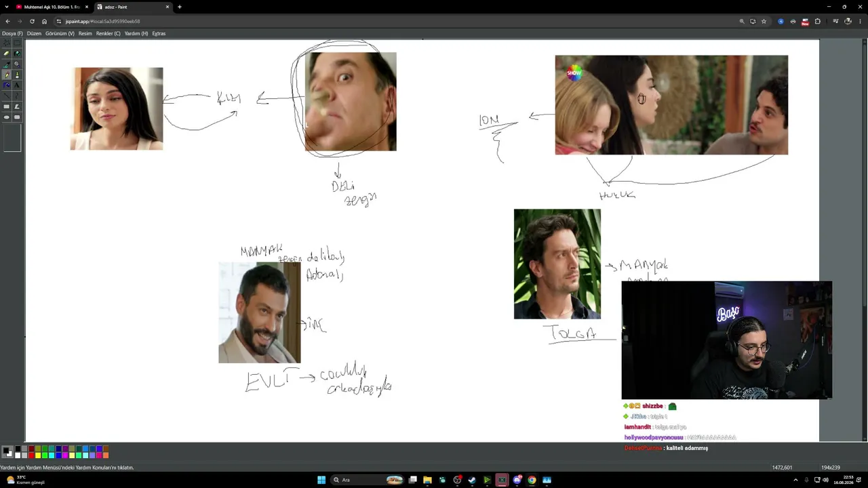868x488 pixels.
Task: Open Steam from the taskbar
Action: (x=472, y=480)
